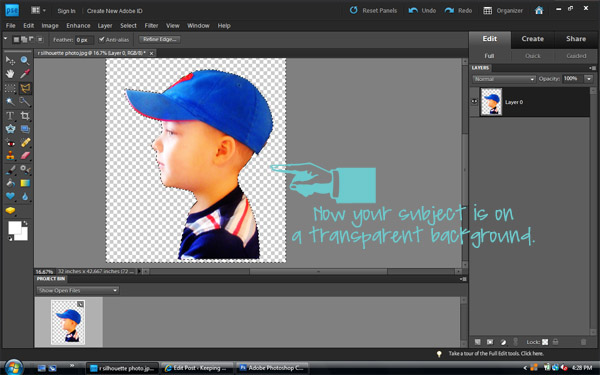Select the Crop tool
This screenshot has height=375, width=600.
click(x=25, y=116)
